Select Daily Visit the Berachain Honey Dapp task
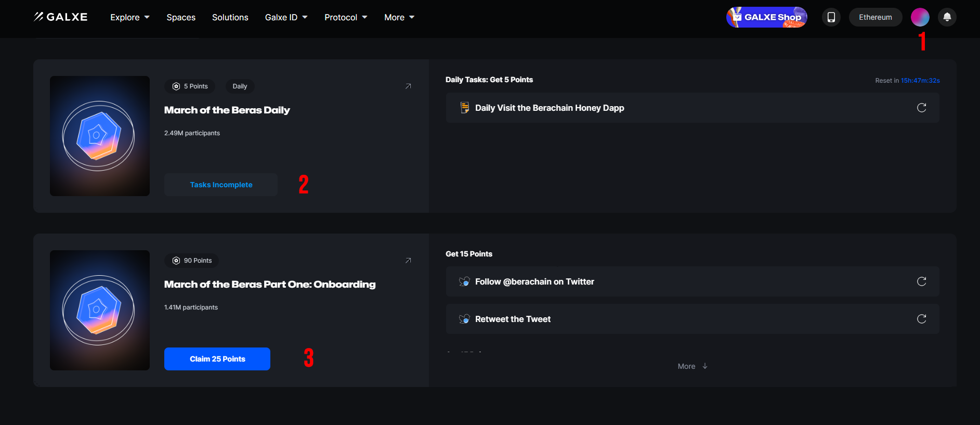The width and height of the screenshot is (980, 425). pos(692,108)
